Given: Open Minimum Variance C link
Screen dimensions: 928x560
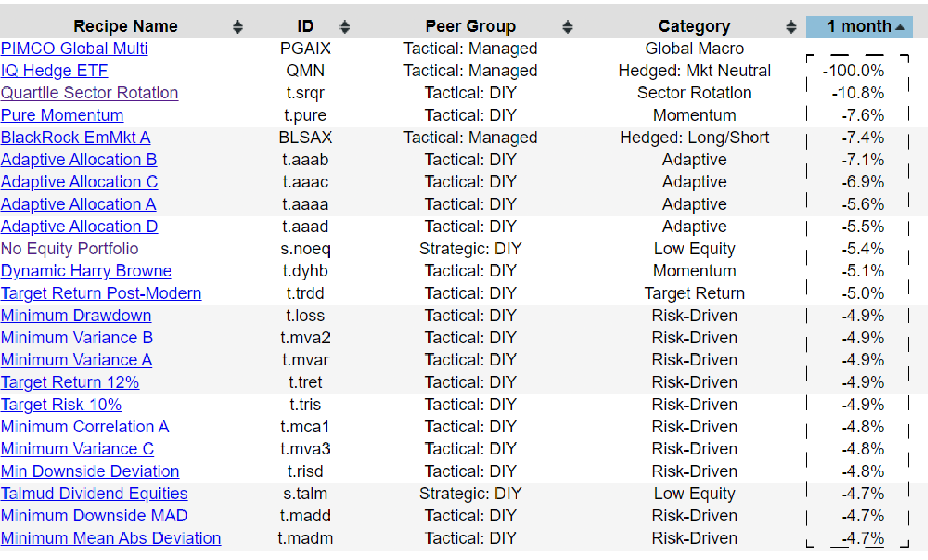Looking at the screenshot, I should pos(77,449).
